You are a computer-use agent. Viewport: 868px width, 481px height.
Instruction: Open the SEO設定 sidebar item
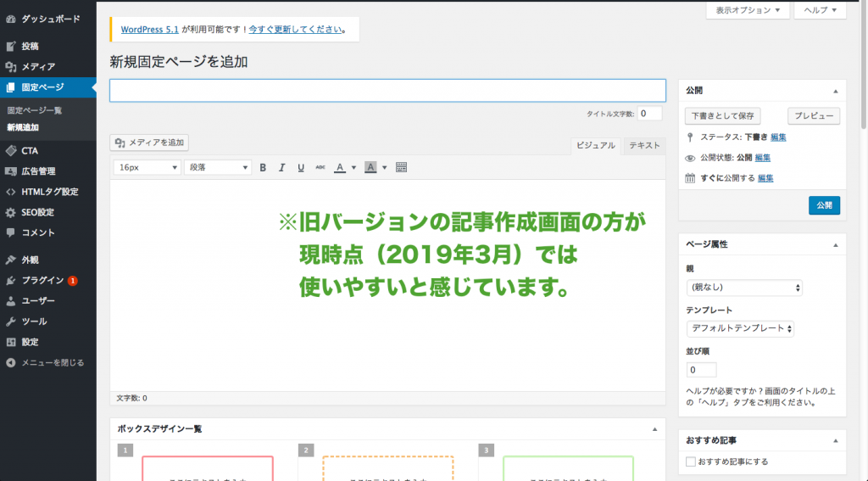click(x=38, y=212)
